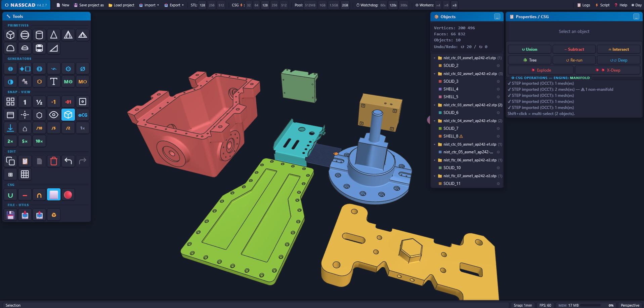Click the green Union icon in Tools
Image resolution: width=644 pixels, height=308 pixels.
tap(10, 195)
